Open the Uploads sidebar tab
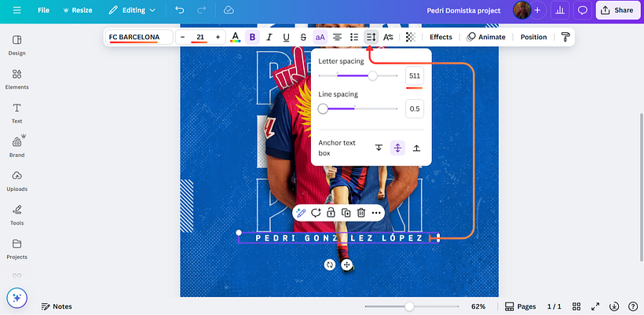 pyautogui.click(x=16, y=181)
